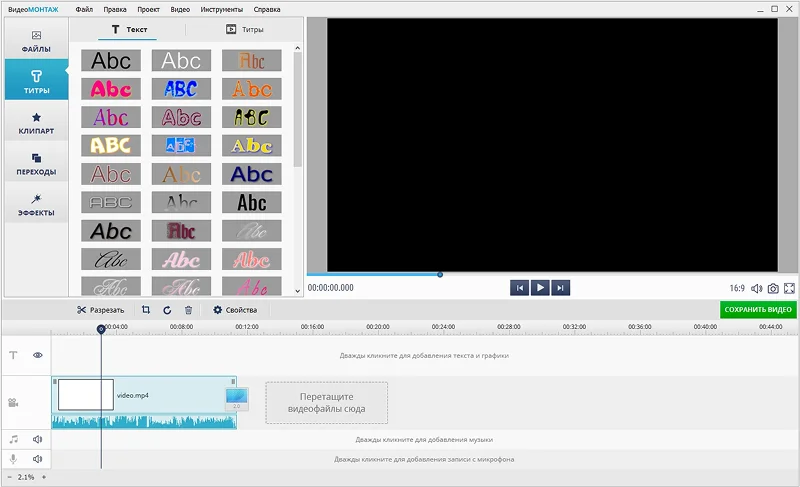Viewport: 800px width, 487px height.
Task: Expand the preview to fullscreen
Action: pyautogui.click(x=790, y=288)
